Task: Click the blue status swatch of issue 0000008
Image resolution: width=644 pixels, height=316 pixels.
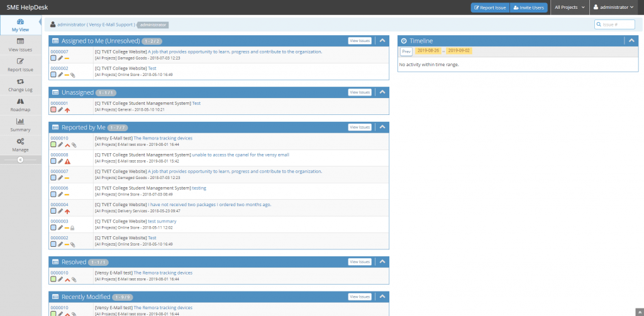Action: [x=53, y=161]
